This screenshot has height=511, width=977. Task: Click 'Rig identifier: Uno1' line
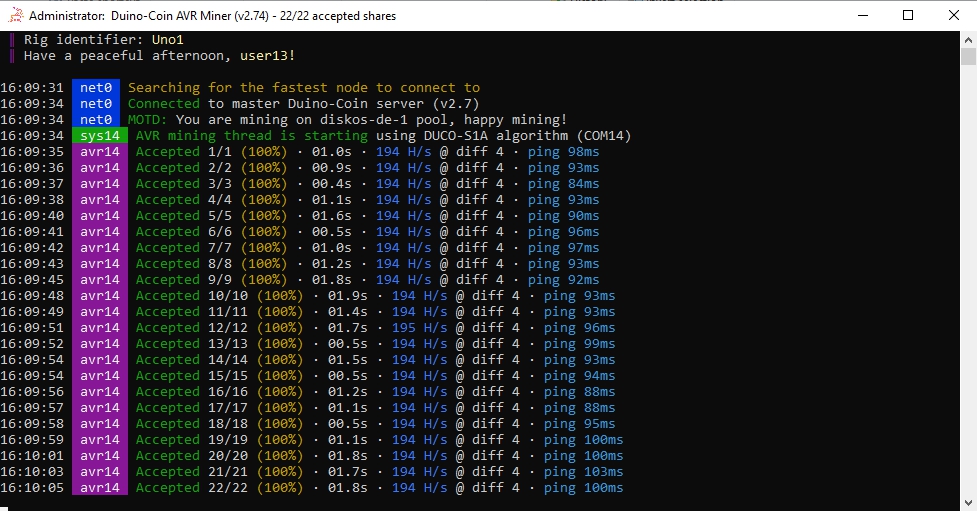(103, 39)
